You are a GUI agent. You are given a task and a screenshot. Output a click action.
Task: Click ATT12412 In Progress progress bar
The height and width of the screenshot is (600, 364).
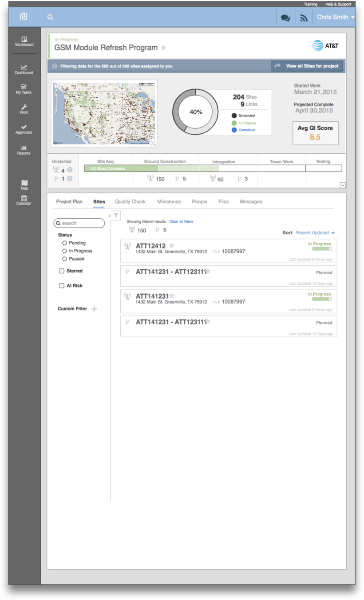pyautogui.click(x=322, y=249)
